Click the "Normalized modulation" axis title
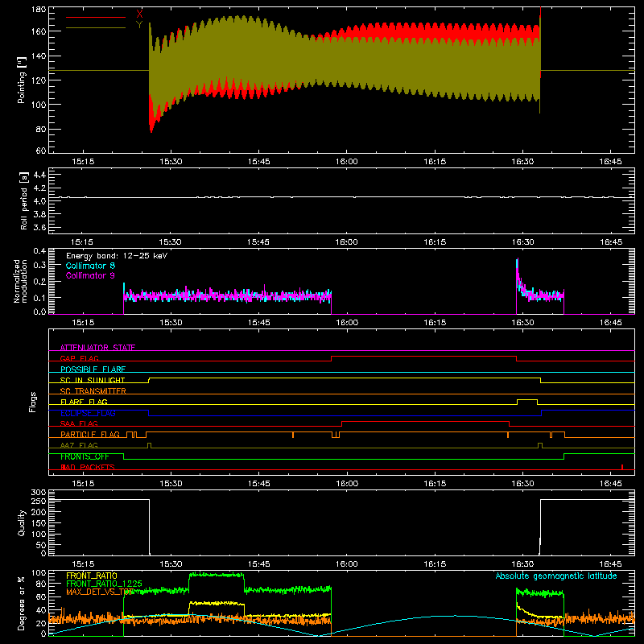This screenshot has height=644, width=644. tap(20, 281)
